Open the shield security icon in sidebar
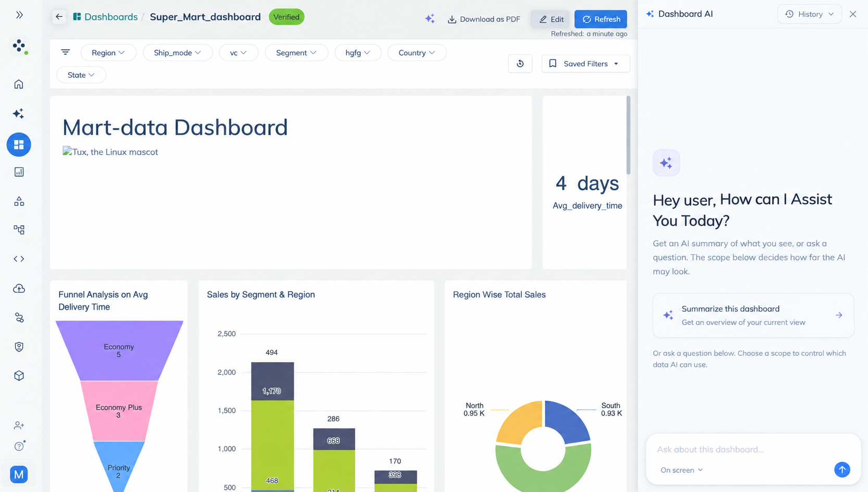The height and width of the screenshot is (492, 868). coord(19,347)
